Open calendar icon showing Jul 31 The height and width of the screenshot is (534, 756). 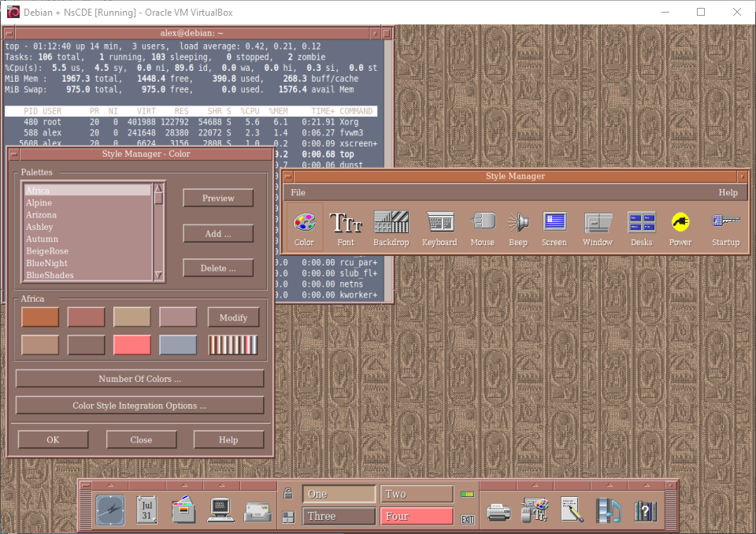(146, 510)
